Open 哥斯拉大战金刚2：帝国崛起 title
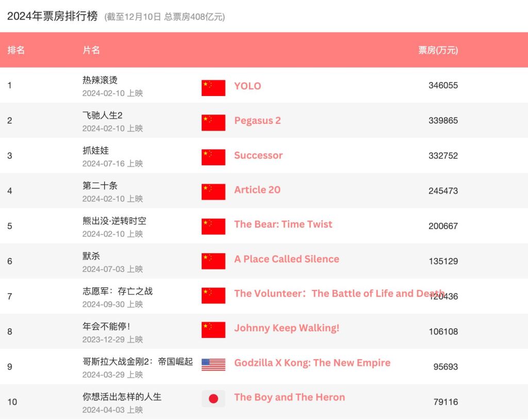 pos(137,362)
